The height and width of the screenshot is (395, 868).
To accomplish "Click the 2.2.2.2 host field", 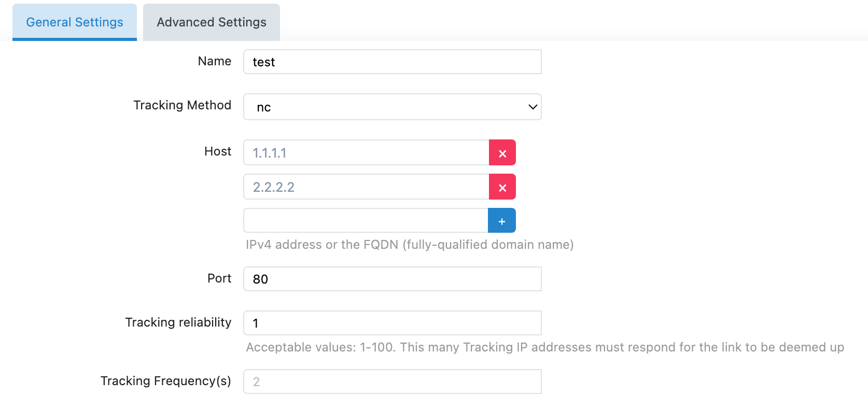I will [x=366, y=187].
